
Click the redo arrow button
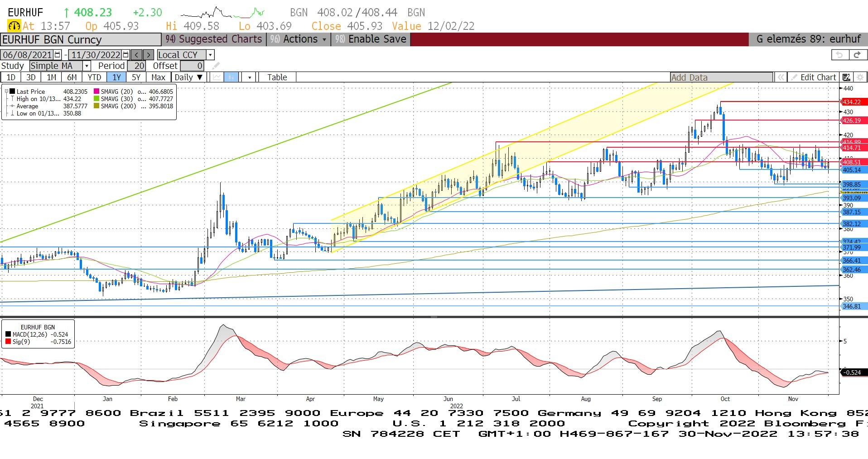pos(857,55)
